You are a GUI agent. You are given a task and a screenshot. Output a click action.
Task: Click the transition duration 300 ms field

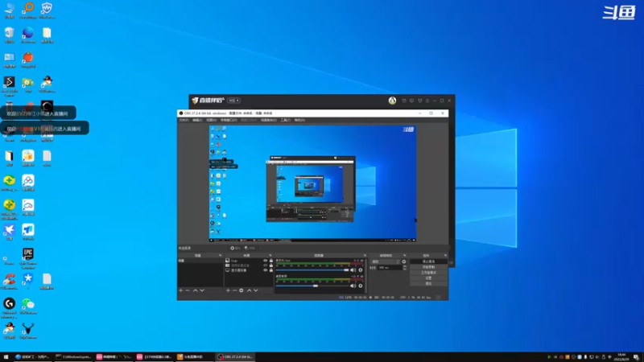point(390,268)
